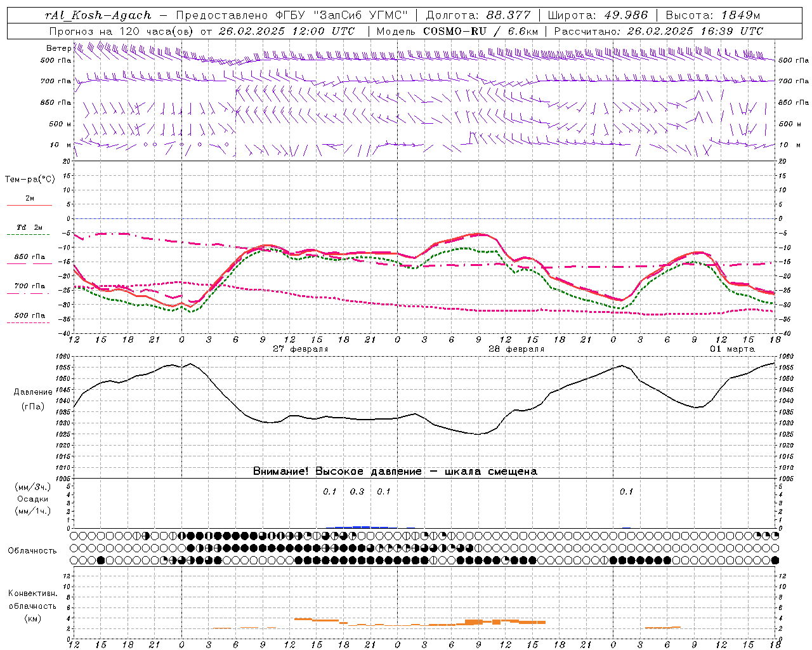
Task: Click the Осадки panel label
Action: (33, 499)
